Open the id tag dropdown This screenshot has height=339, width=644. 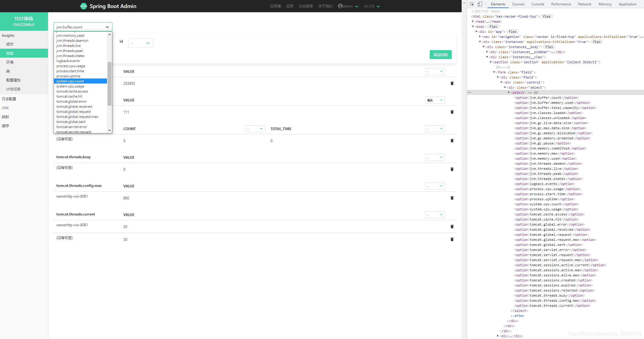[x=141, y=43]
